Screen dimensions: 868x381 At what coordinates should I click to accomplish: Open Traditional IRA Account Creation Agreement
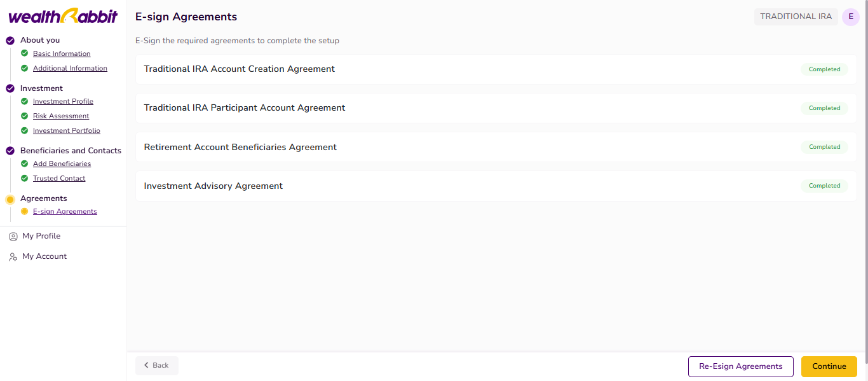click(240, 69)
